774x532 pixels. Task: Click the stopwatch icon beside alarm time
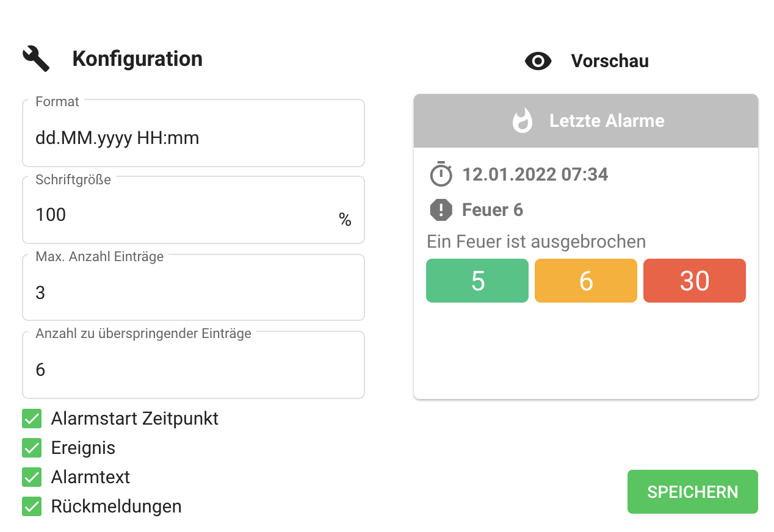click(x=441, y=174)
